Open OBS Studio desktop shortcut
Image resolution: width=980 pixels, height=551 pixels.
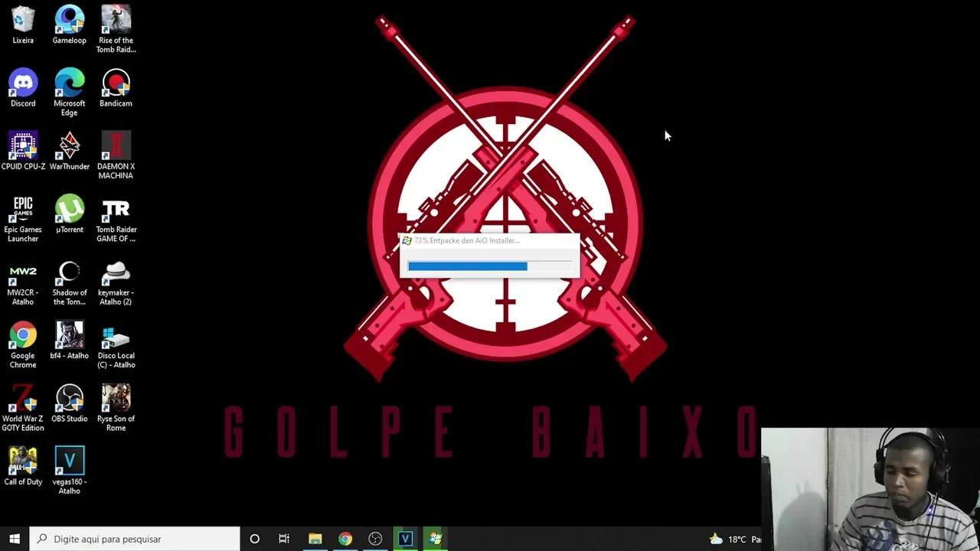pyautogui.click(x=69, y=399)
